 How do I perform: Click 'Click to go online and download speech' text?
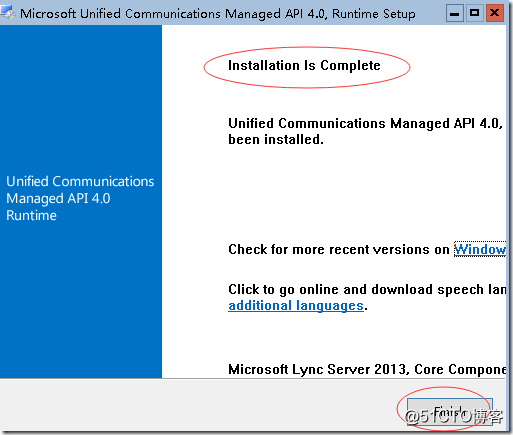356,289
